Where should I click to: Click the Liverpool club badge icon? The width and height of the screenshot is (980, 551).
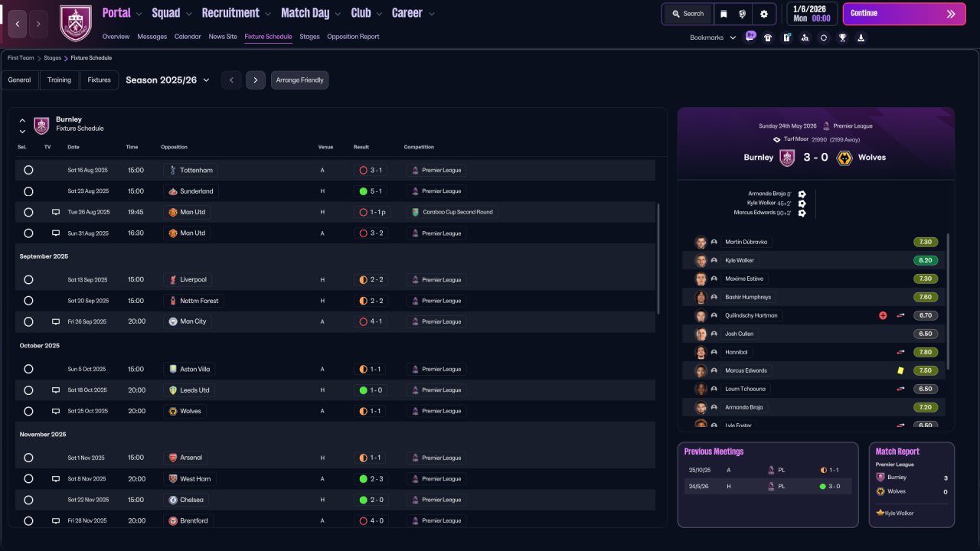[x=173, y=280]
